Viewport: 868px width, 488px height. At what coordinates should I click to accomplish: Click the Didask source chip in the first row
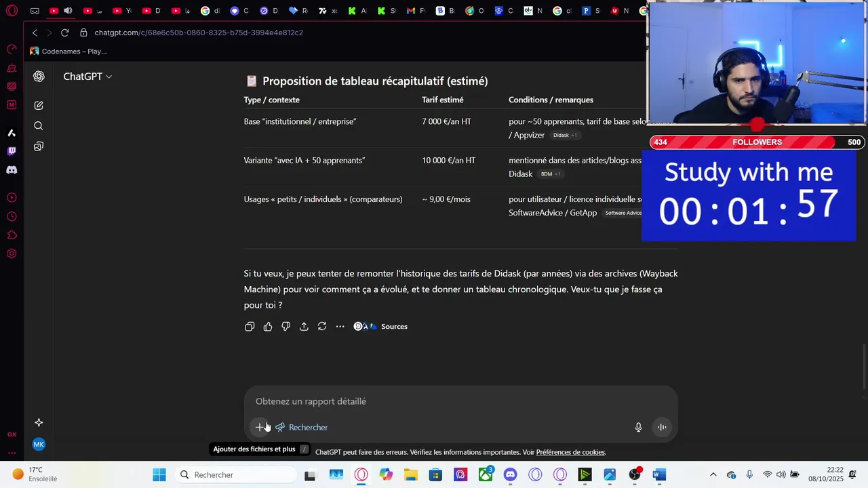(x=565, y=136)
